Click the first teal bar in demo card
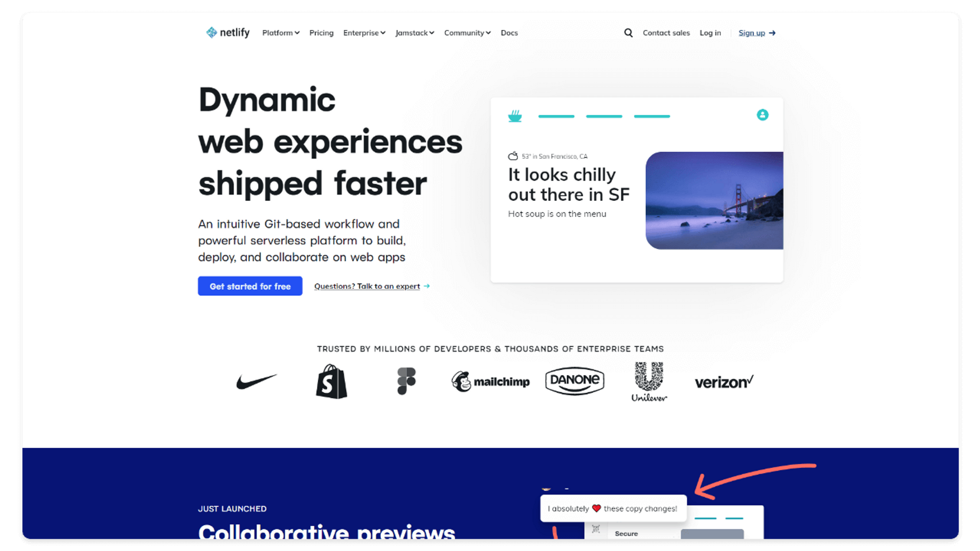Screen dimensions: 980x551 (556, 116)
